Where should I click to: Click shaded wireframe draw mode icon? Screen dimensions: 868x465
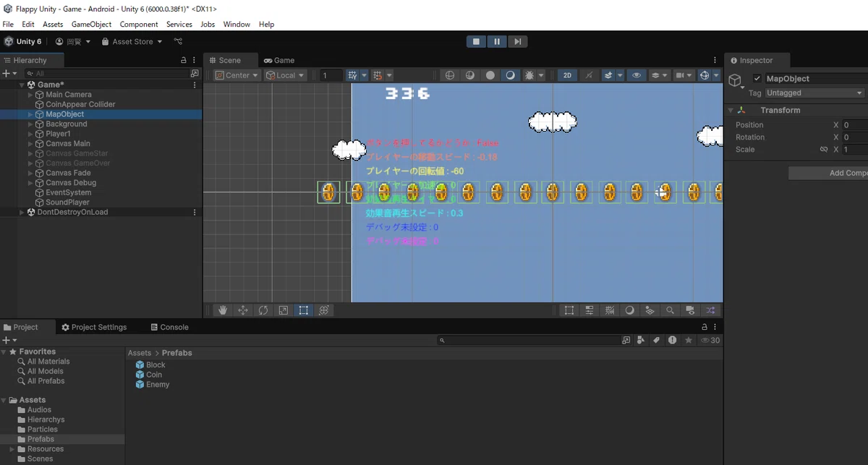[x=470, y=75]
